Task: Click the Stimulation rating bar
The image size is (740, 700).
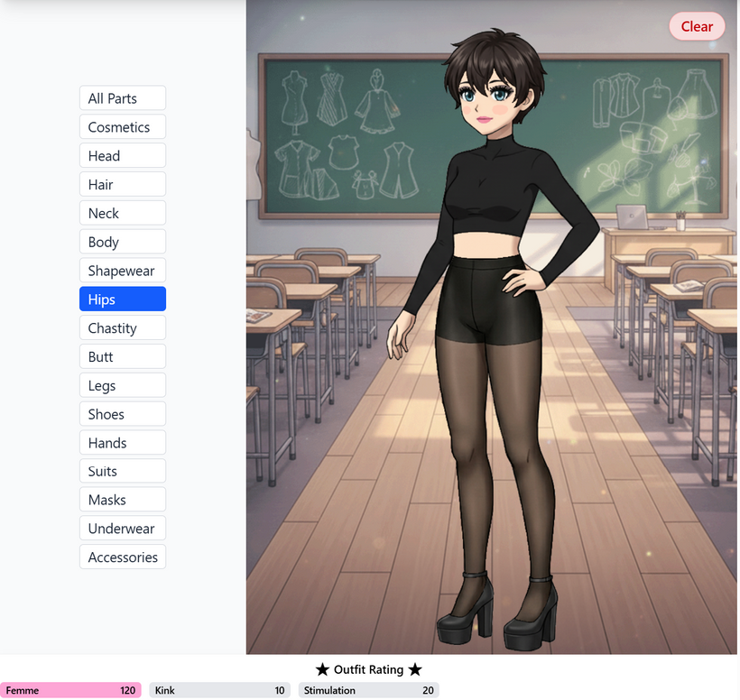Action: tap(368, 690)
